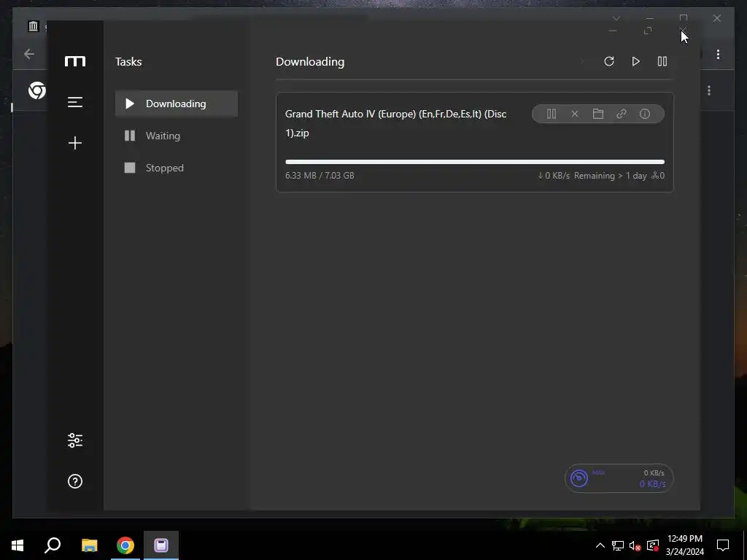Click the Tasks heading

(128, 62)
